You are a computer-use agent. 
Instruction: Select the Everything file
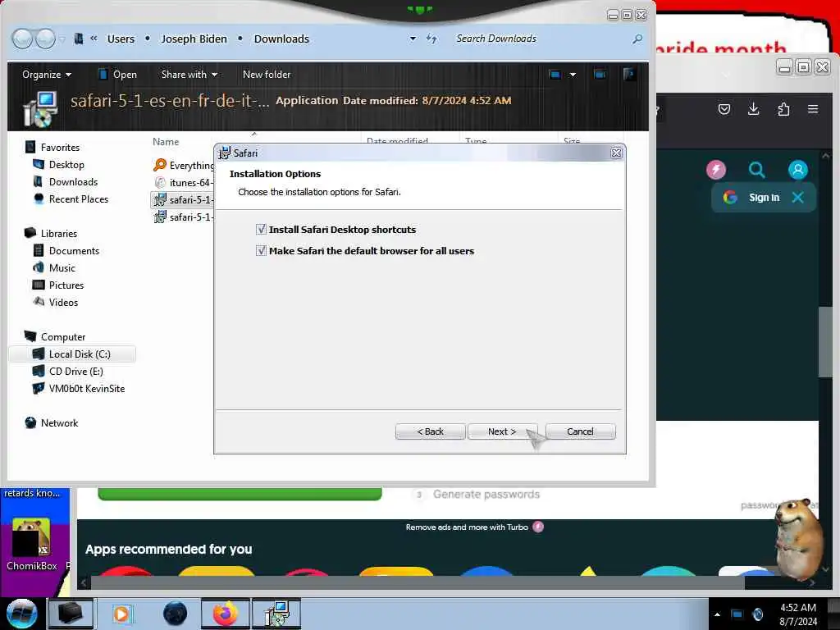183,166
